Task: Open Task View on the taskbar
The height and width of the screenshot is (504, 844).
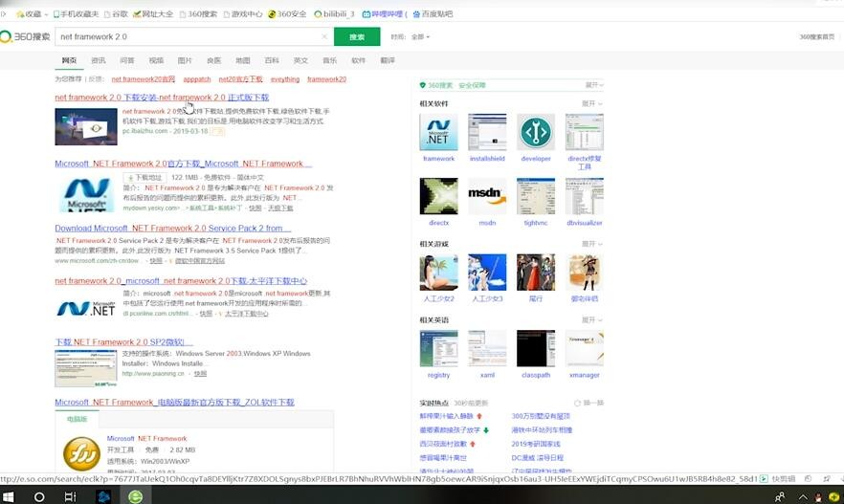Action: [70, 496]
